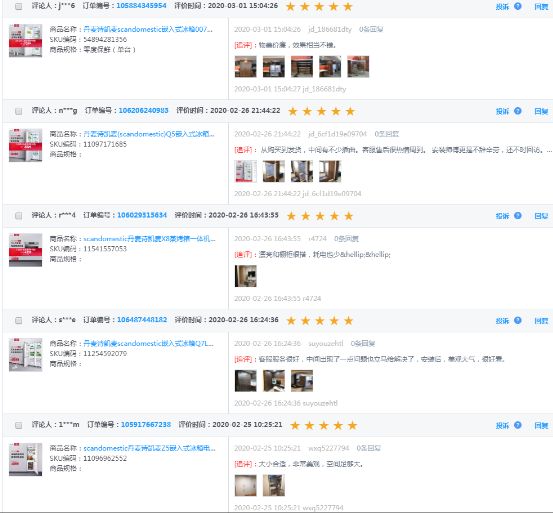
Task: Click the help icon in s***e's review header
Action: click(x=517, y=320)
